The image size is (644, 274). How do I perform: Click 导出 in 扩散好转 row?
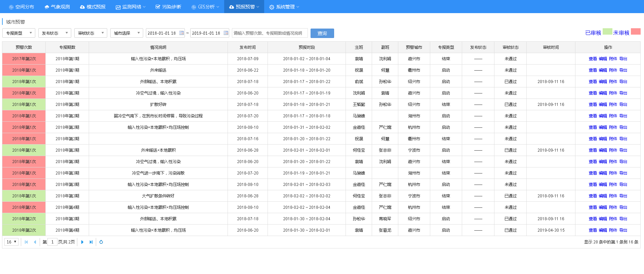click(623, 105)
